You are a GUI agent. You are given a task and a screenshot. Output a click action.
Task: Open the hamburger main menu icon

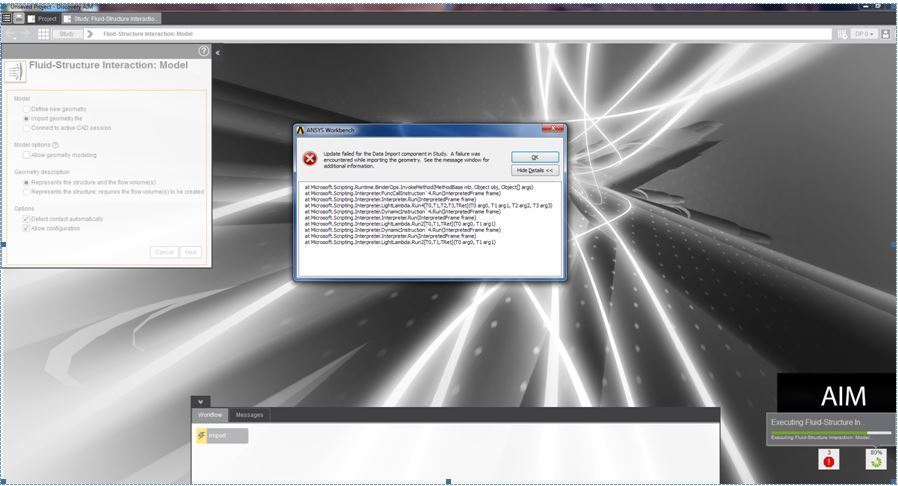pos(6,18)
